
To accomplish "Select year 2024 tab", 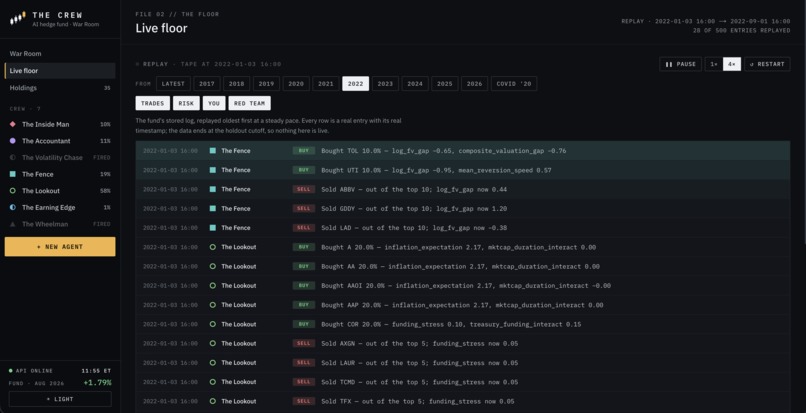I will [415, 84].
